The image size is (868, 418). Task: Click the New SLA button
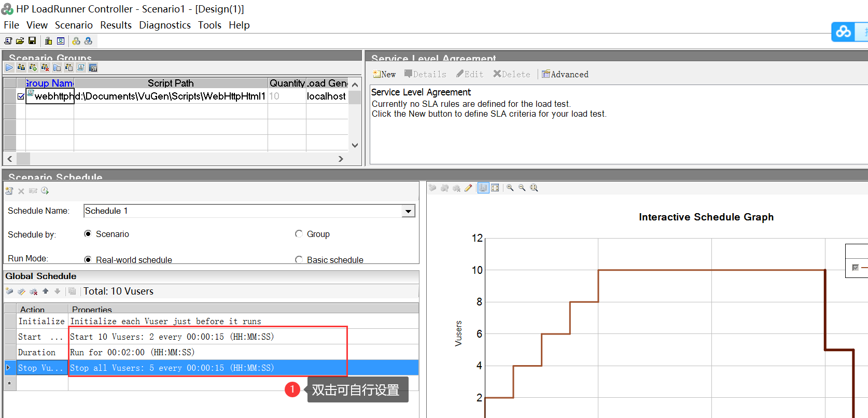(x=384, y=74)
